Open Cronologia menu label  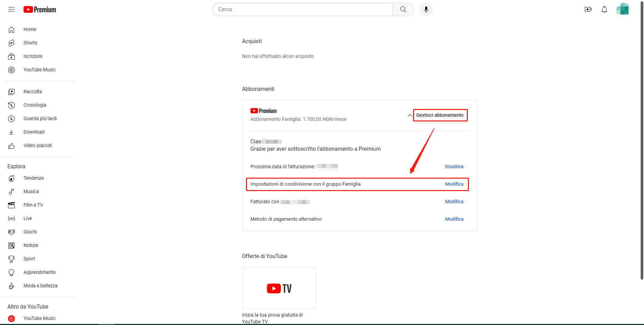(x=35, y=105)
